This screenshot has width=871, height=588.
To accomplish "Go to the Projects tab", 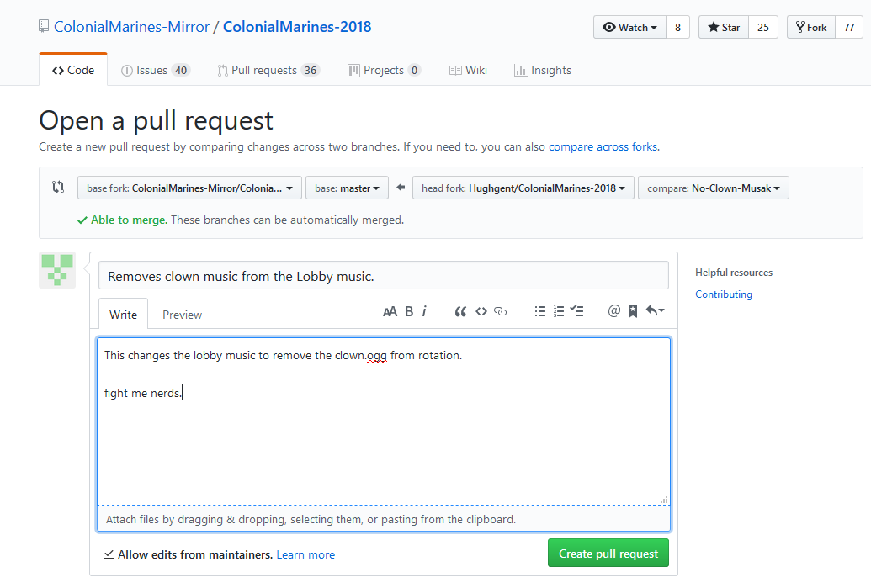I will point(384,71).
